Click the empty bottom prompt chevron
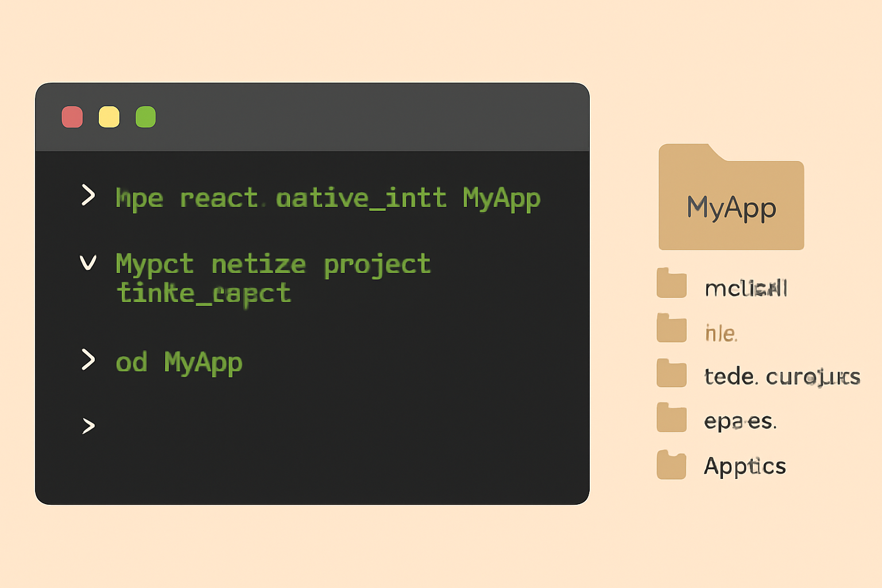This screenshot has width=882, height=588. coord(89,425)
